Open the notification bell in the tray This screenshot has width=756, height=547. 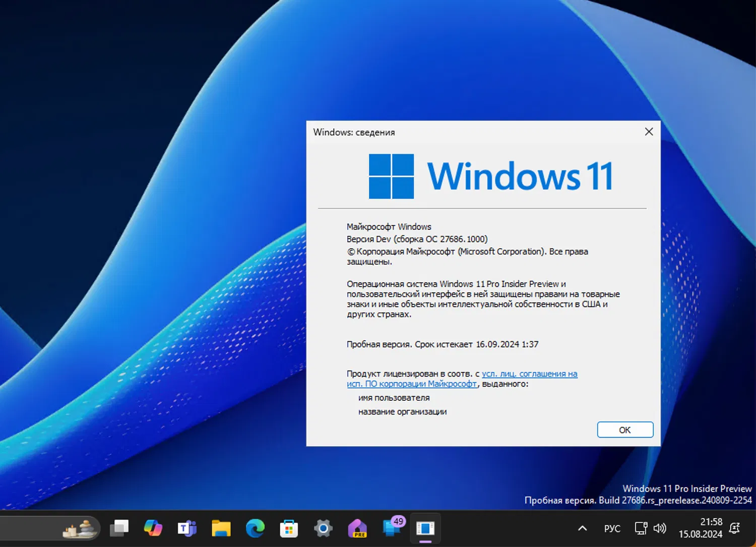coord(735,528)
